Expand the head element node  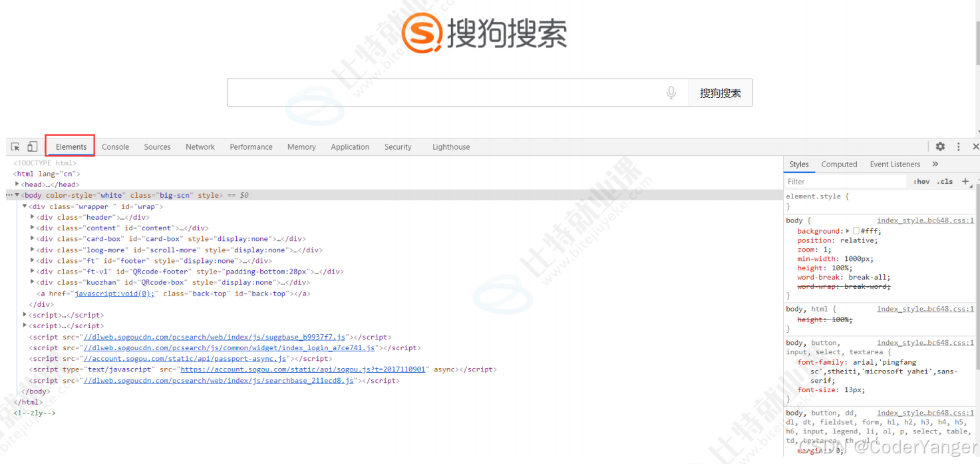(x=17, y=184)
